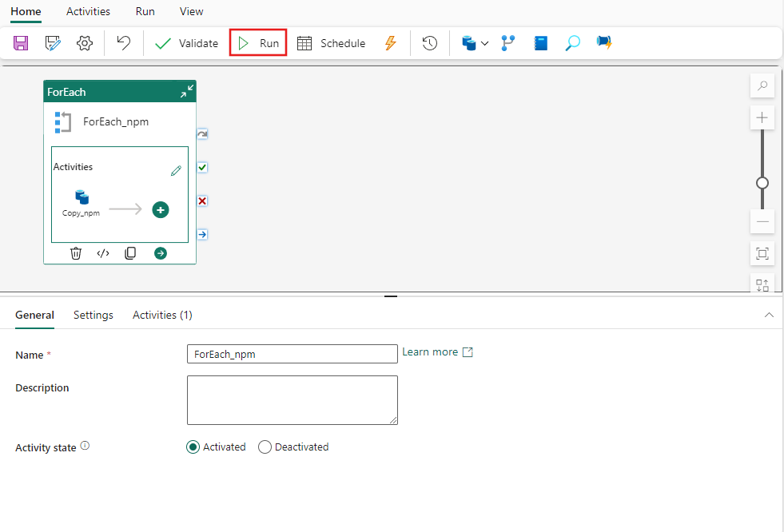
Task: Duplicate ForEach_npm with the copy icon
Action: point(130,252)
